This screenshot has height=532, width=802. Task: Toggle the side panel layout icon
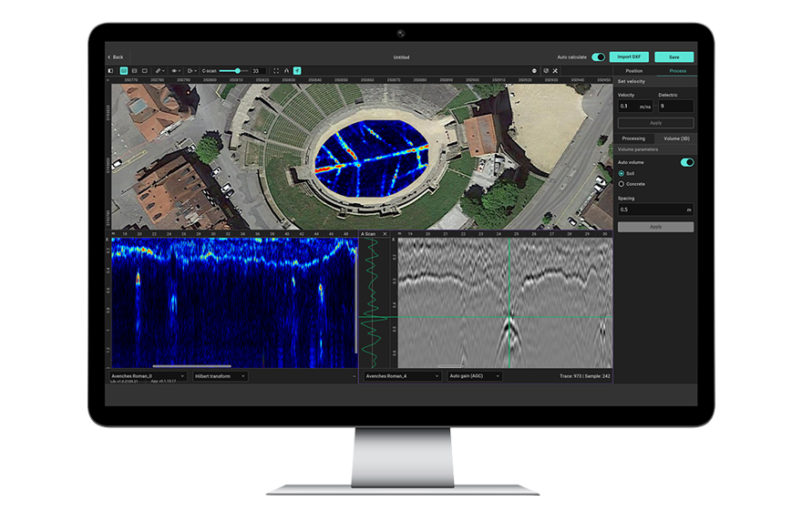(x=110, y=70)
